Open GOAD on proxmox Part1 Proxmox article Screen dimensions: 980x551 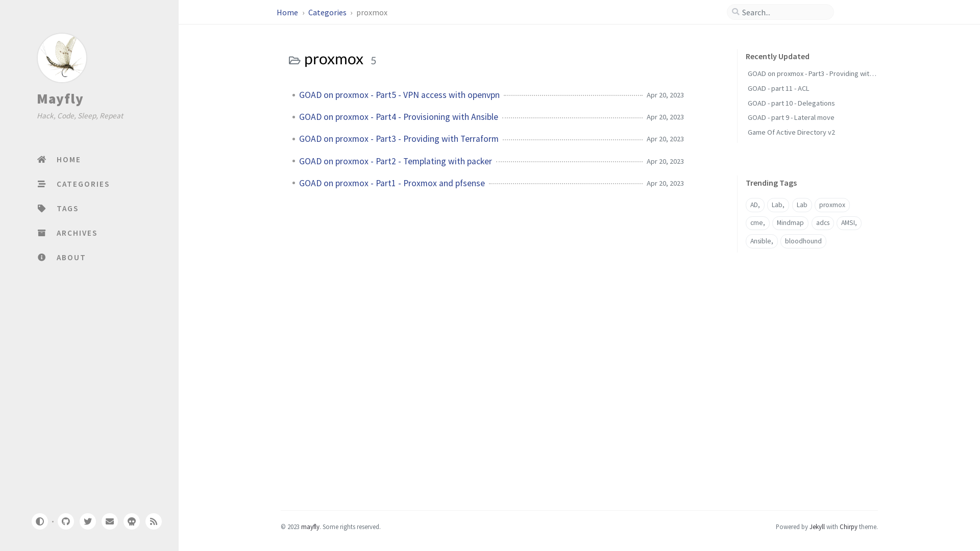coord(391,182)
